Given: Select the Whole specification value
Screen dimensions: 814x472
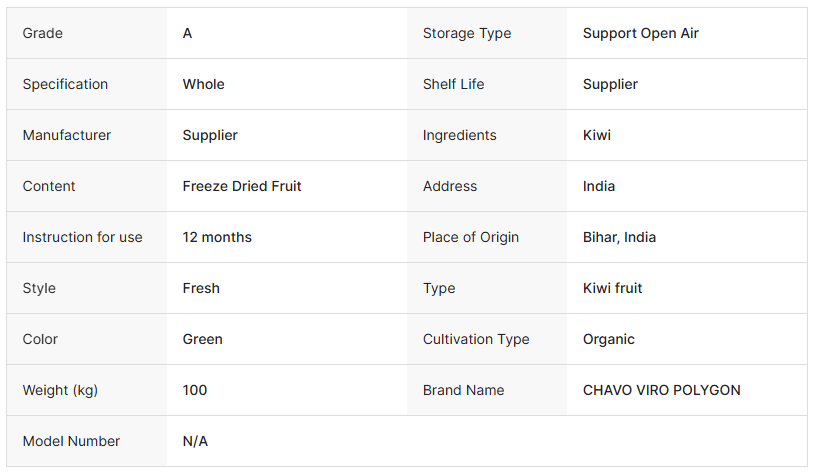Looking at the screenshot, I should 203,84.
